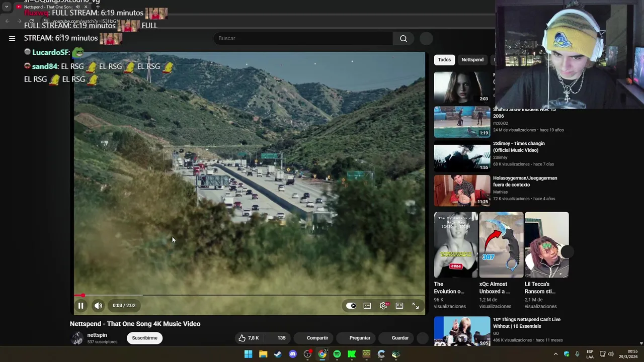Open ESP LAA language input switcher
The width and height of the screenshot is (644, 362).
tap(590, 354)
